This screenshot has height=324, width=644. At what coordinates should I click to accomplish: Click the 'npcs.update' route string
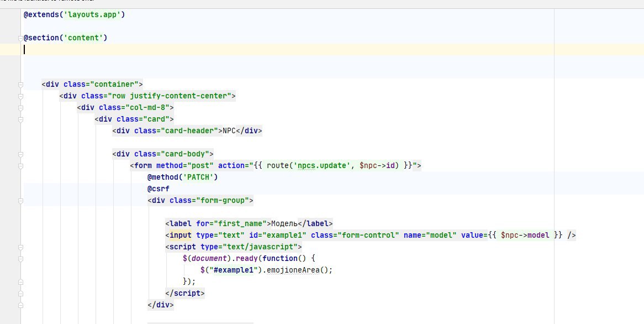(x=322, y=165)
